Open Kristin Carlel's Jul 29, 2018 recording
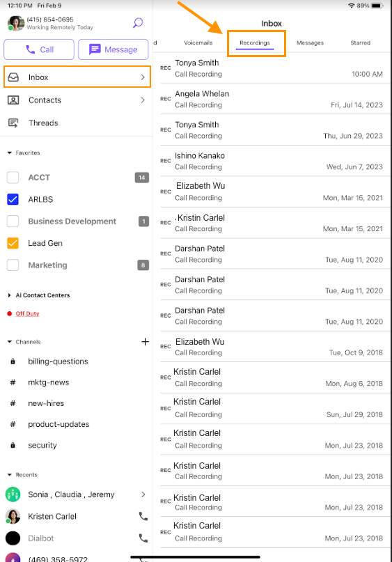392x562 pixels. 275,408
